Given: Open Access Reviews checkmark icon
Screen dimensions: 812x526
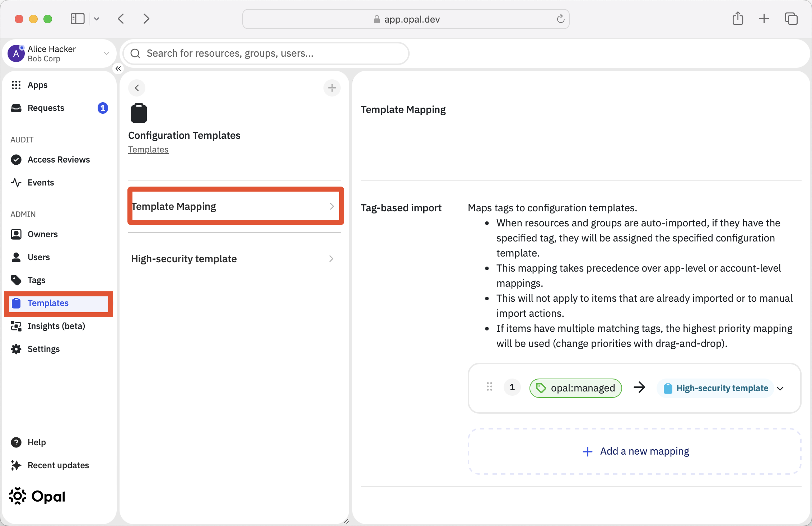Looking at the screenshot, I should click(x=16, y=160).
